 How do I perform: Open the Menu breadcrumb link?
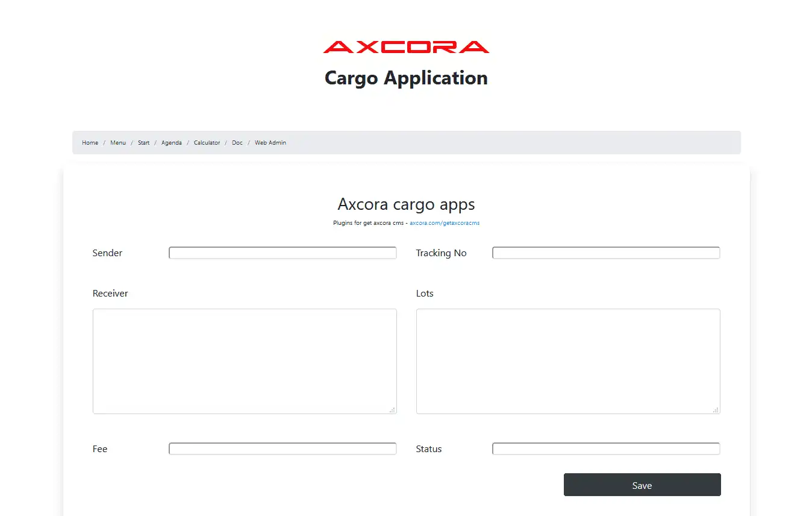(x=118, y=143)
